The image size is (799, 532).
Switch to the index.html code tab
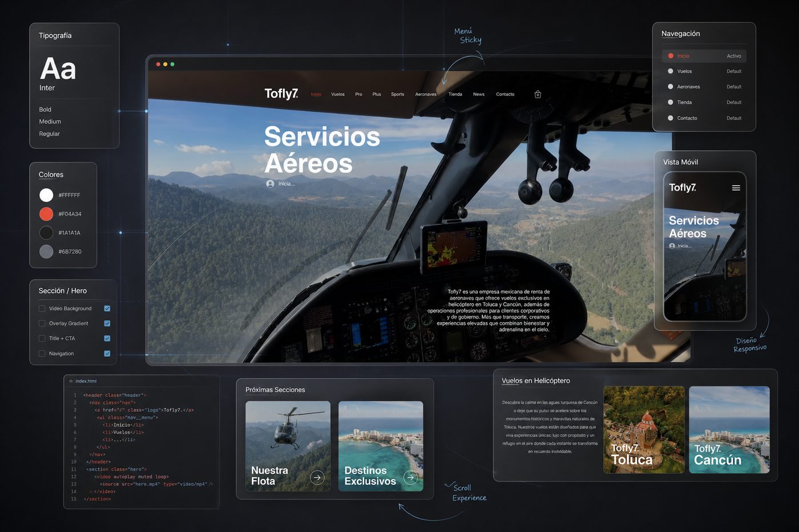point(86,381)
